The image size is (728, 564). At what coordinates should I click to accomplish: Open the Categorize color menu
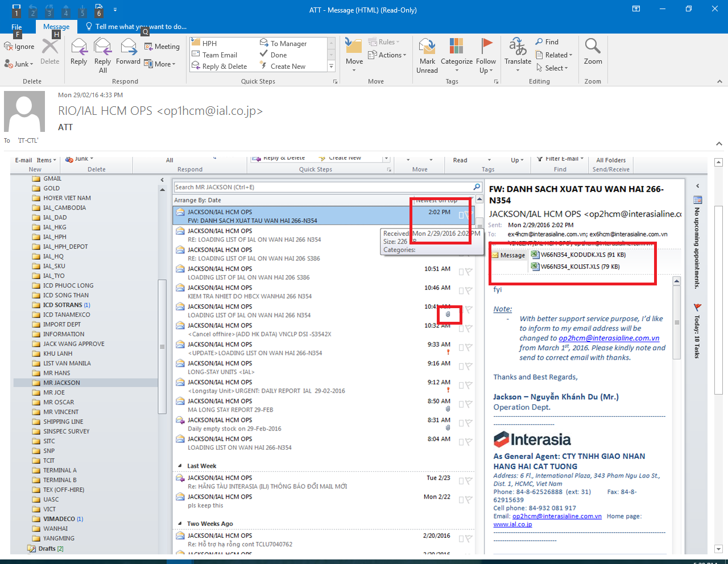[x=457, y=55]
